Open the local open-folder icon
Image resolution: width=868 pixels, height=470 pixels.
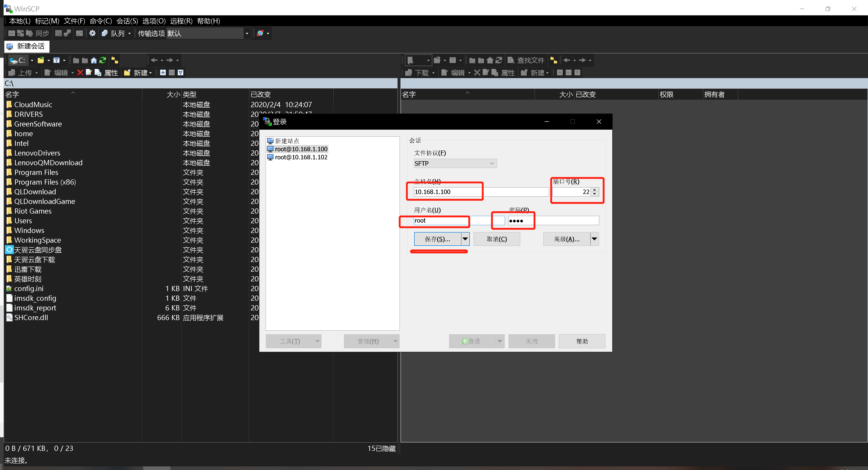point(41,60)
